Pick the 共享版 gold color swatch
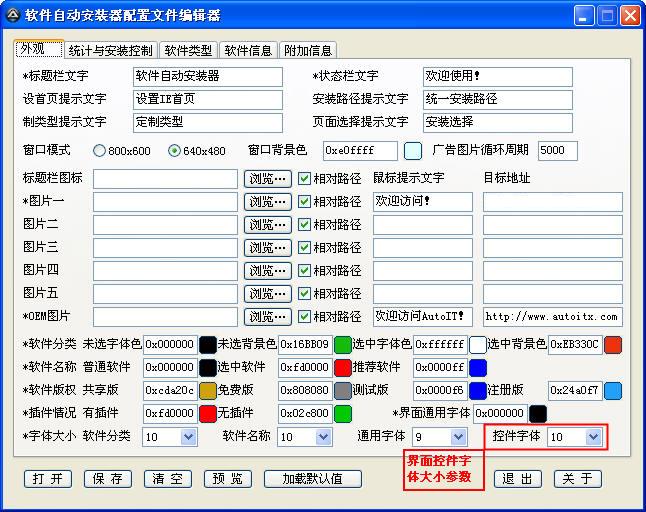The width and height of the screenshot is (646, 512). (x=208, y=391)
